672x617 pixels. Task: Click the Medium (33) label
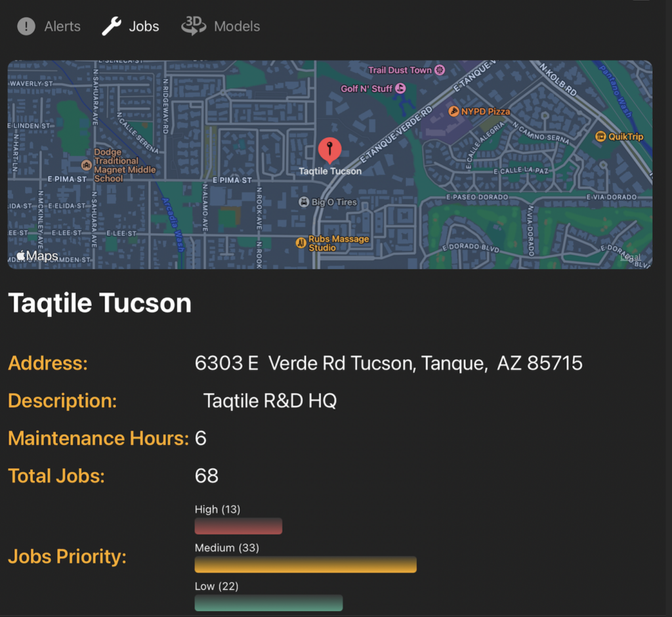click(x=227, y=548)
